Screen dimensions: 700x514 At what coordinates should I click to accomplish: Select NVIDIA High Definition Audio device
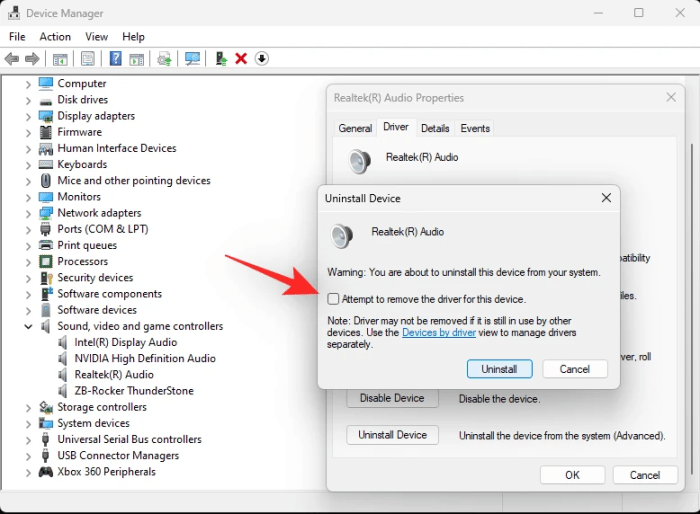click(145, 359)
